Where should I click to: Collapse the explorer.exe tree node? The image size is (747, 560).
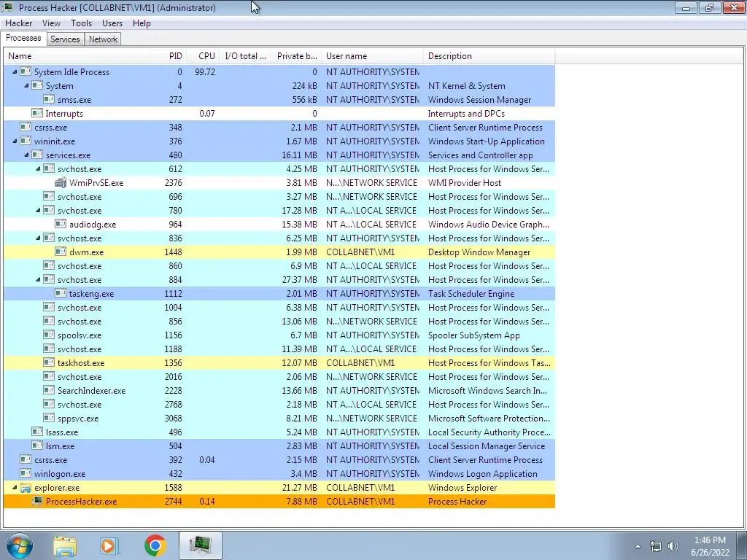click(x=15, y=487)
